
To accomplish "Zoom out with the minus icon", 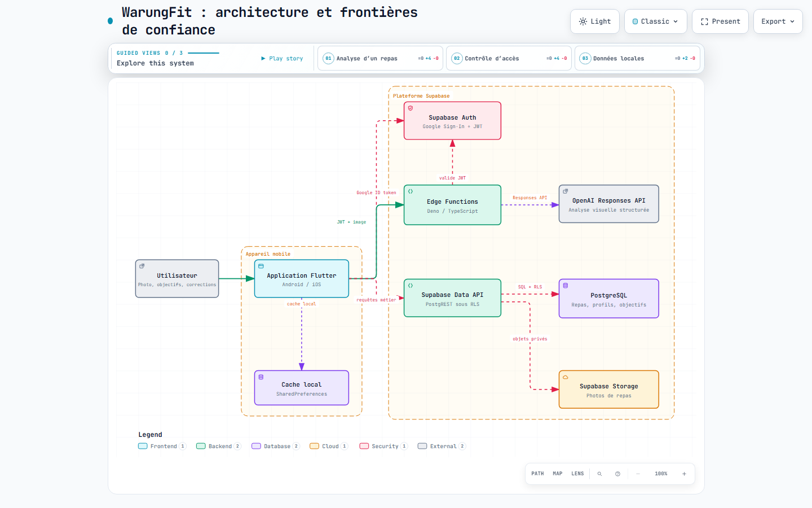I will pos(638,474).
